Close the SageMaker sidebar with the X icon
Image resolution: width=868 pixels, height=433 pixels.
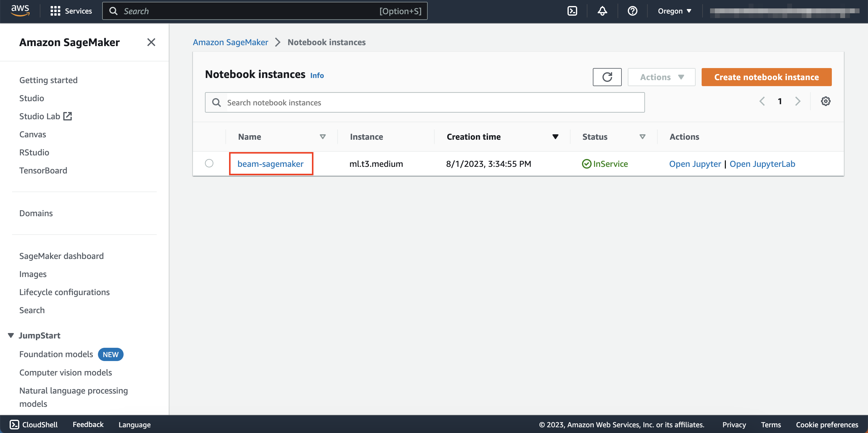151,42
